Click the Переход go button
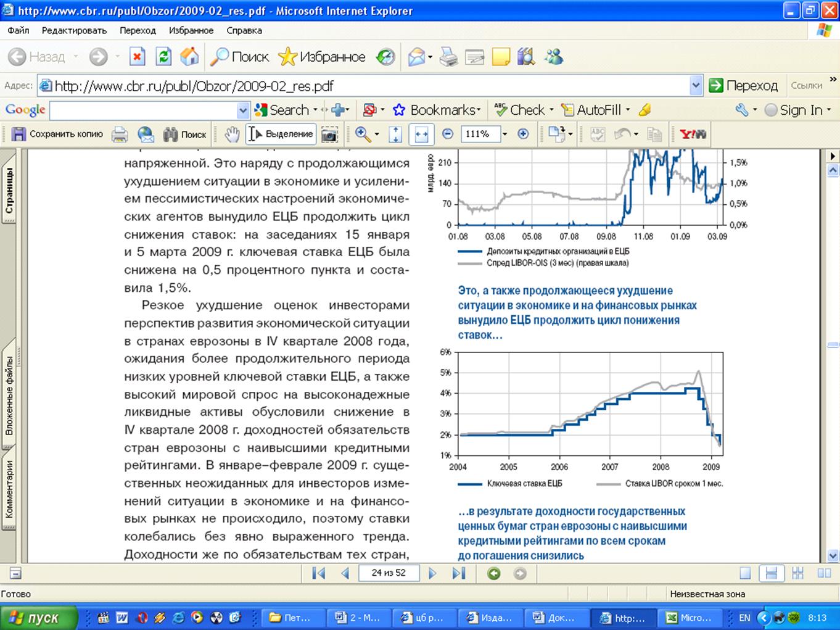The image size is (840, 630). point(743,86)
